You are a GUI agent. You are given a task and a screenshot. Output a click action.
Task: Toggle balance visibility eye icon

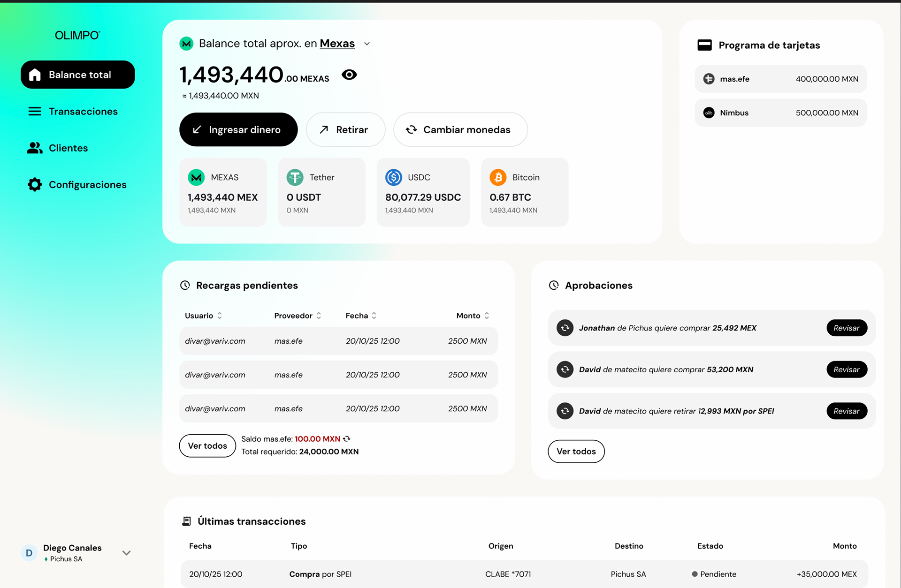349,75
